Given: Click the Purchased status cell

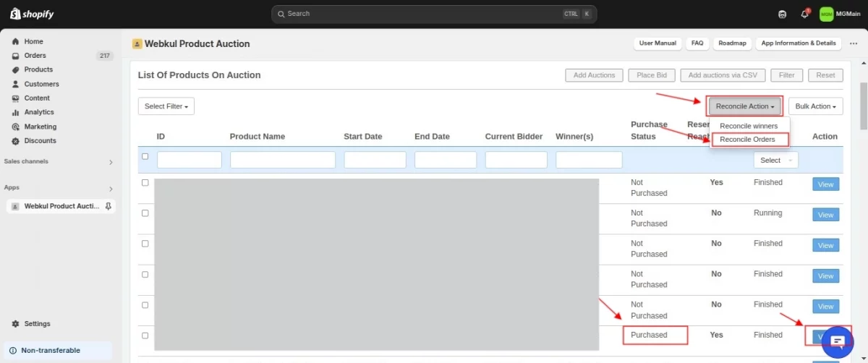Looking at the screenshot, I should [x=655, y=336].
